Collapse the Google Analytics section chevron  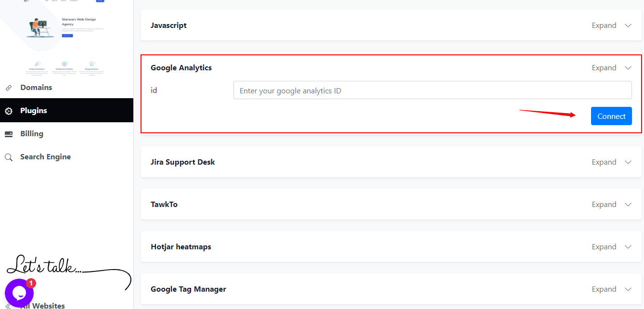pos(628,68)
